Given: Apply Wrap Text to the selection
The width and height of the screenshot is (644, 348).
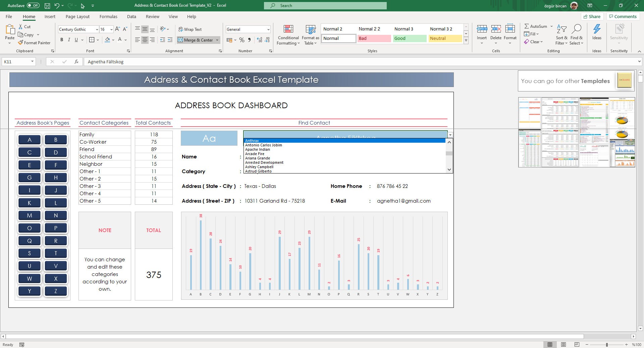Looking at the screenshot, I should click(x=190, y=29).
